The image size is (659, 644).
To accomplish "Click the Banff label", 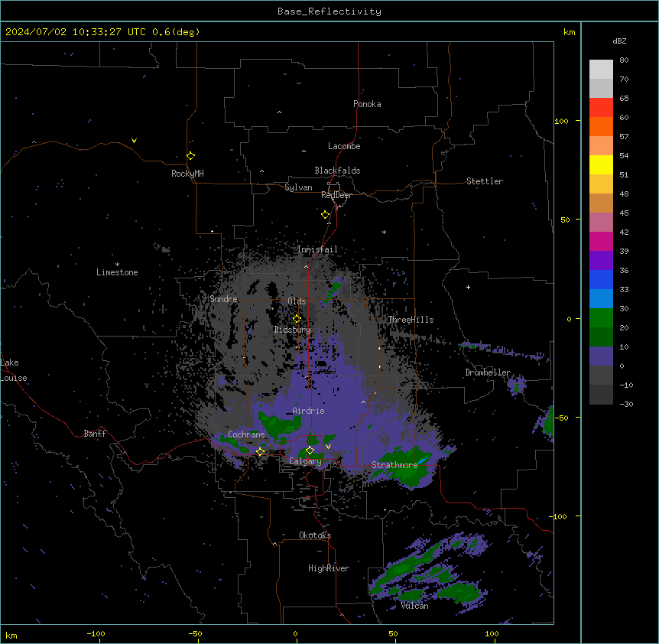I will (95, 434).
